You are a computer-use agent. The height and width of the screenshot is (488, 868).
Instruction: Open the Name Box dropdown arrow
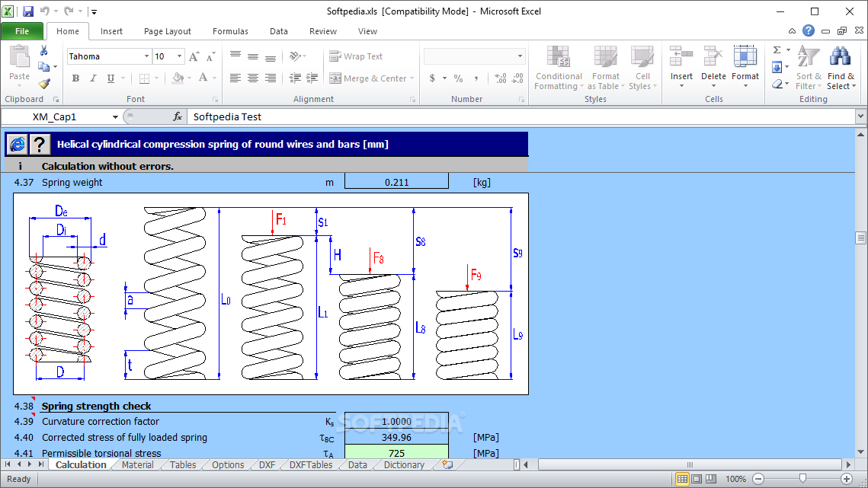pos(115,116)
